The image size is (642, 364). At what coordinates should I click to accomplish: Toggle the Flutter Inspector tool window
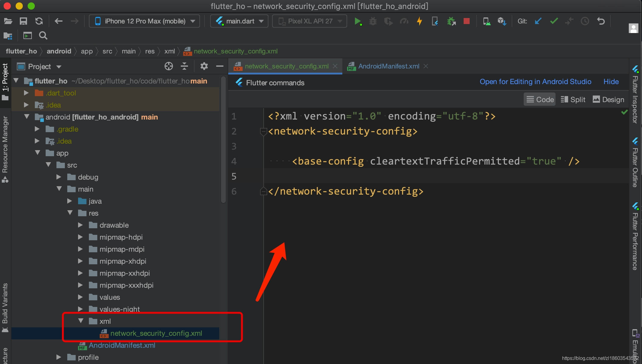(635, 95)
